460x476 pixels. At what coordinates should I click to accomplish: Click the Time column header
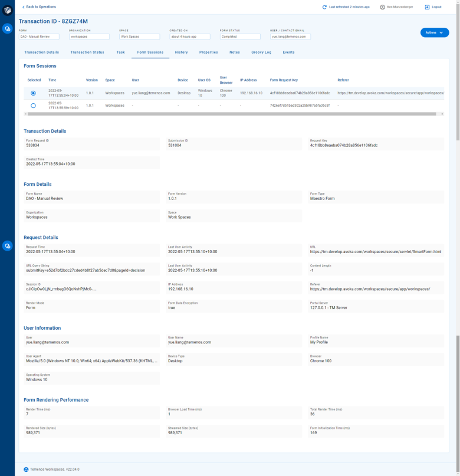click(x=52, y=80)
